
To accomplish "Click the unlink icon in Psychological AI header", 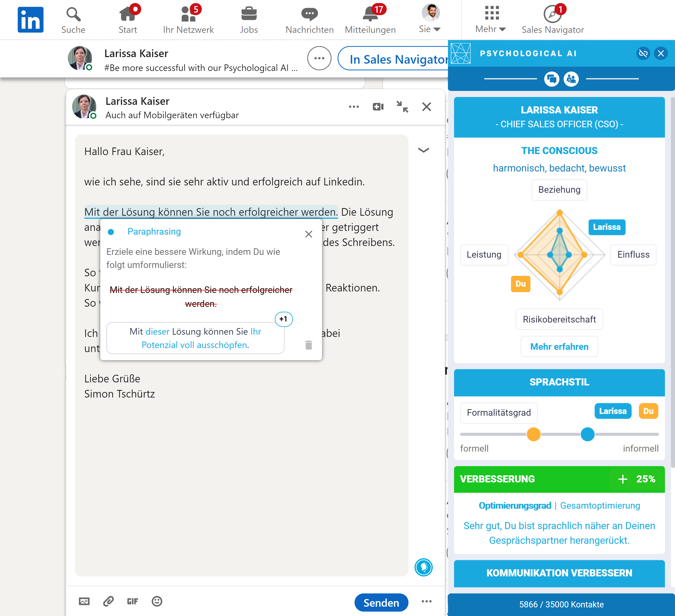I will tap(643, 53).
